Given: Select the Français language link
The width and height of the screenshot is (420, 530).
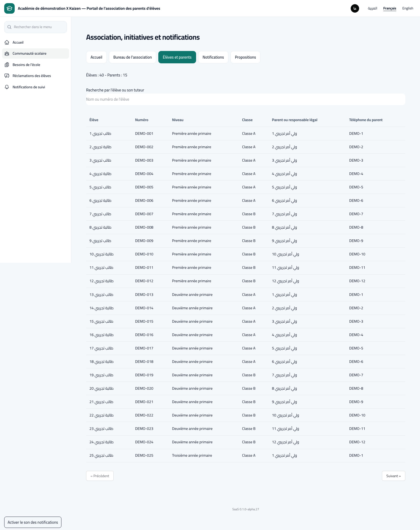Looking at the screenshot, I should (390, 8).
